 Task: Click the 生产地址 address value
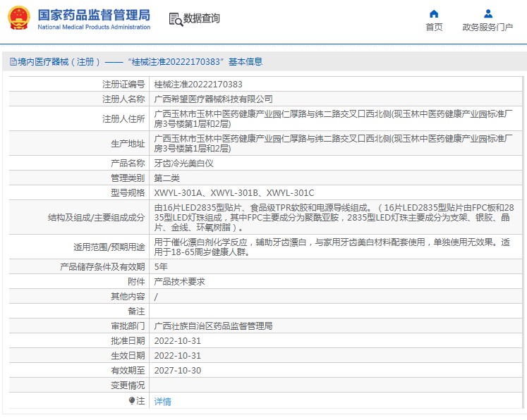pos(333,143)
